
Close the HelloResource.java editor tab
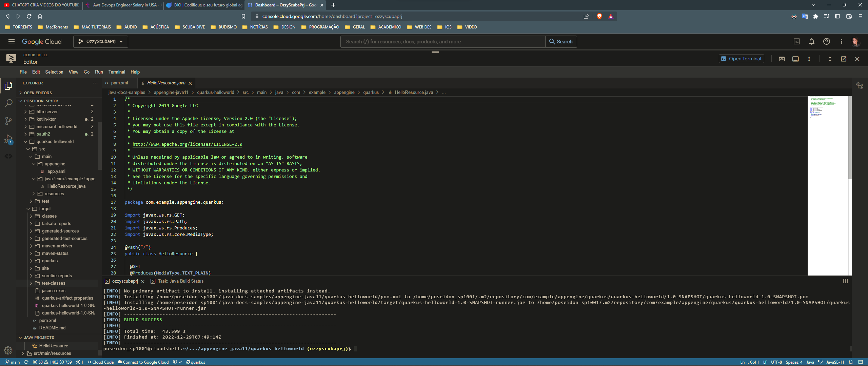tap(190, 83)
